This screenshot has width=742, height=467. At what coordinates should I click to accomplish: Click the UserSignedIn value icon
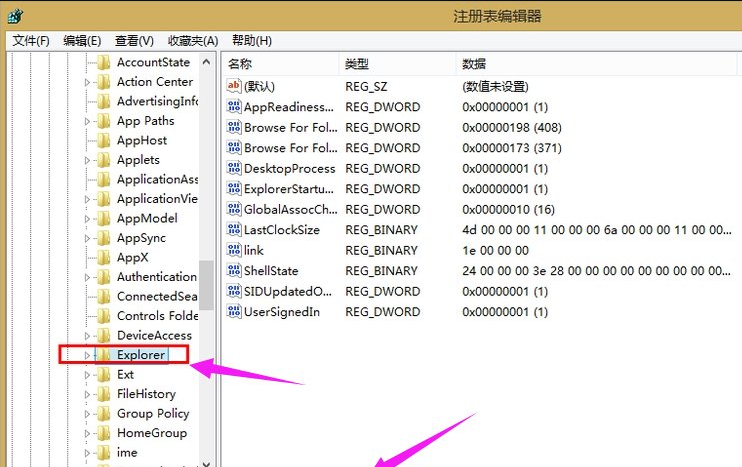click(x=235, y=312)
